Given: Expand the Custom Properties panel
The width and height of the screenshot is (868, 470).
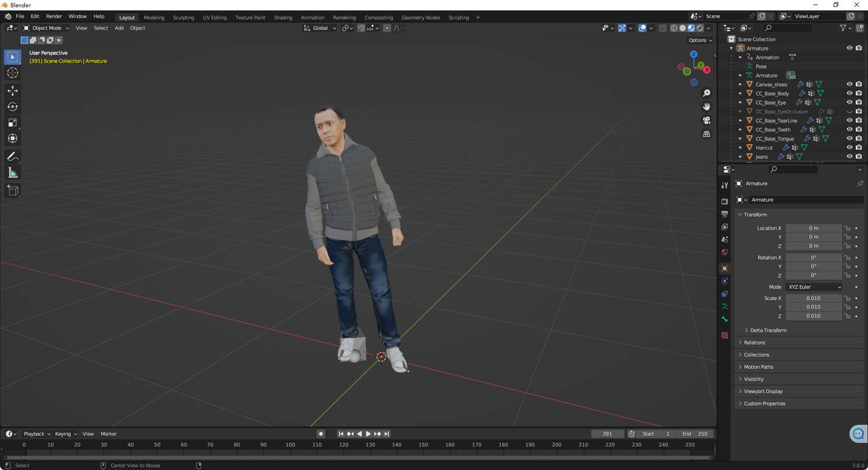Looking at the screenshot, I should pyautogui.click(x=799, y=404).
